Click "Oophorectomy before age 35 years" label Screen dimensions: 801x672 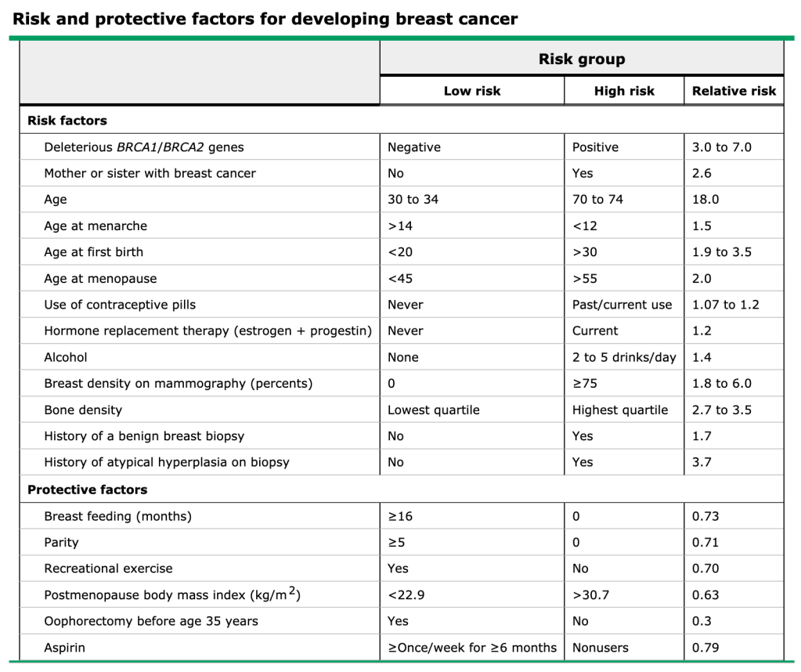pos(151,621)
